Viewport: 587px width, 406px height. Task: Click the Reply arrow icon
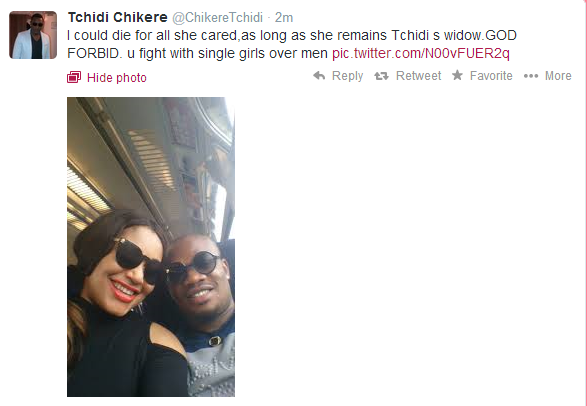pyautogui.click(x=319, y=76)
